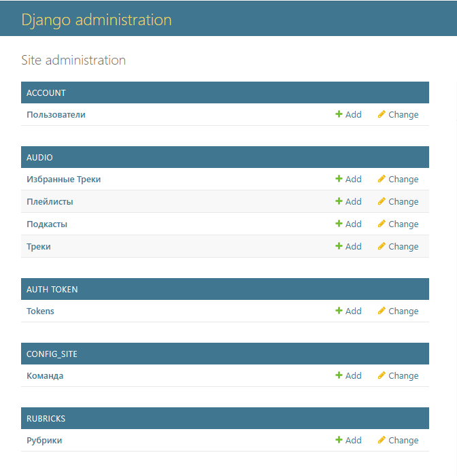The image size is (457, 476).
Task: Select the Add link for Рубрики
Action: coord(353,441)
